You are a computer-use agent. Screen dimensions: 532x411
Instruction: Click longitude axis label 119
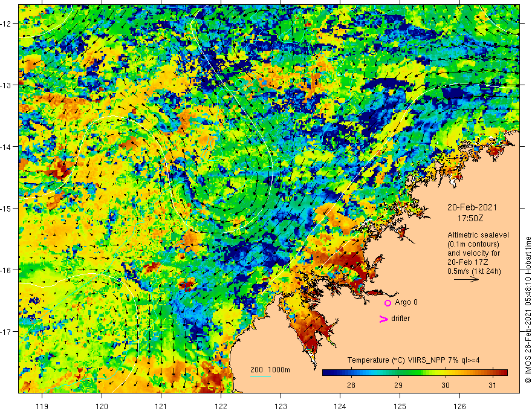point(42,406)
